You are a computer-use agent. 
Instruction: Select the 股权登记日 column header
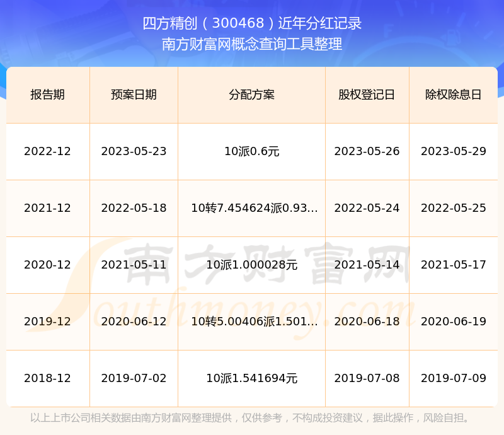(367, 95)
